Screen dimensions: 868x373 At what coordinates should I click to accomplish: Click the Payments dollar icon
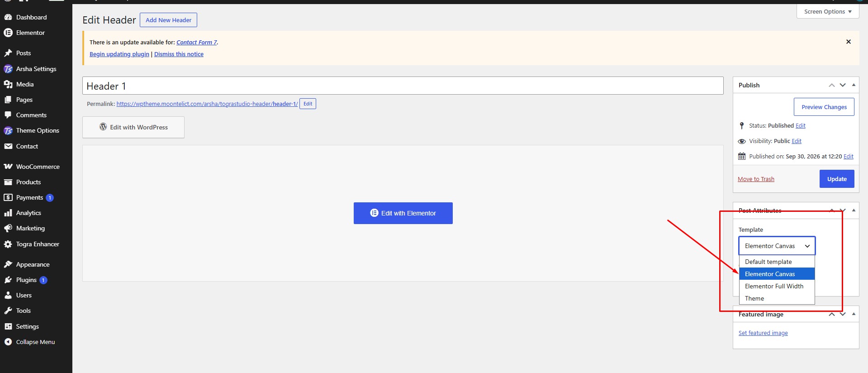[x=8, y=197]
